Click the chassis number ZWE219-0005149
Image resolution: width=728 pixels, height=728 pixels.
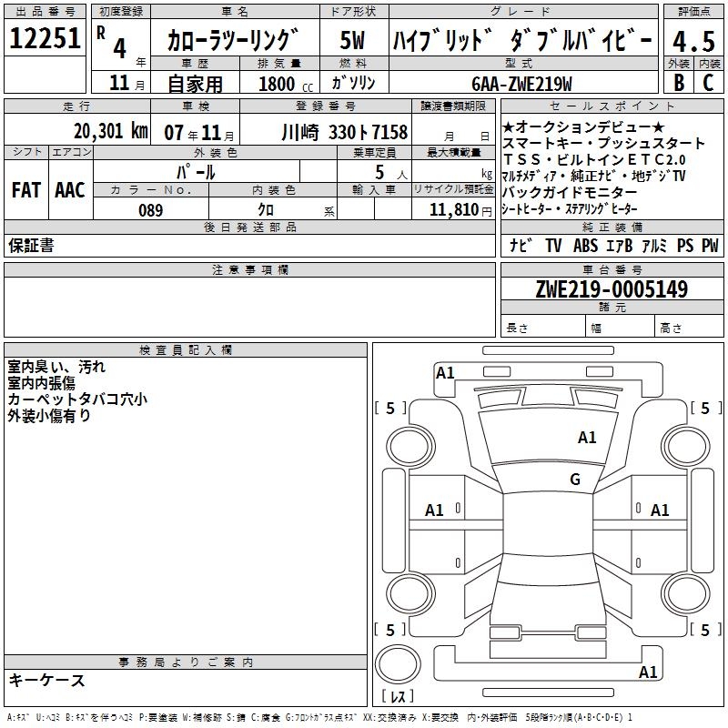[x=612, y=288]
